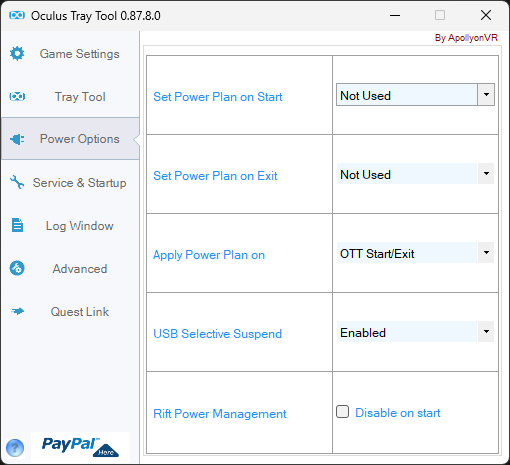Click the 'Apply Power Plan on' label
510x465 pixels.
point(209,255)
